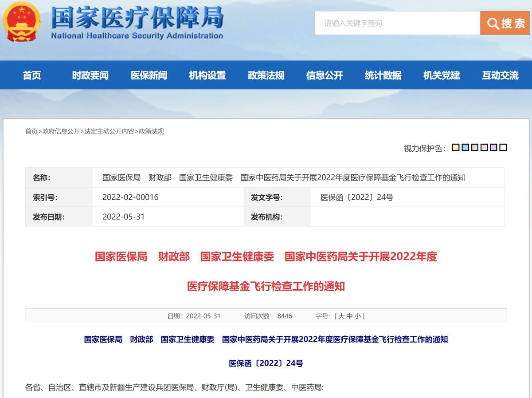Open the 政策法规 navigation menu

(x=266, y=75)
